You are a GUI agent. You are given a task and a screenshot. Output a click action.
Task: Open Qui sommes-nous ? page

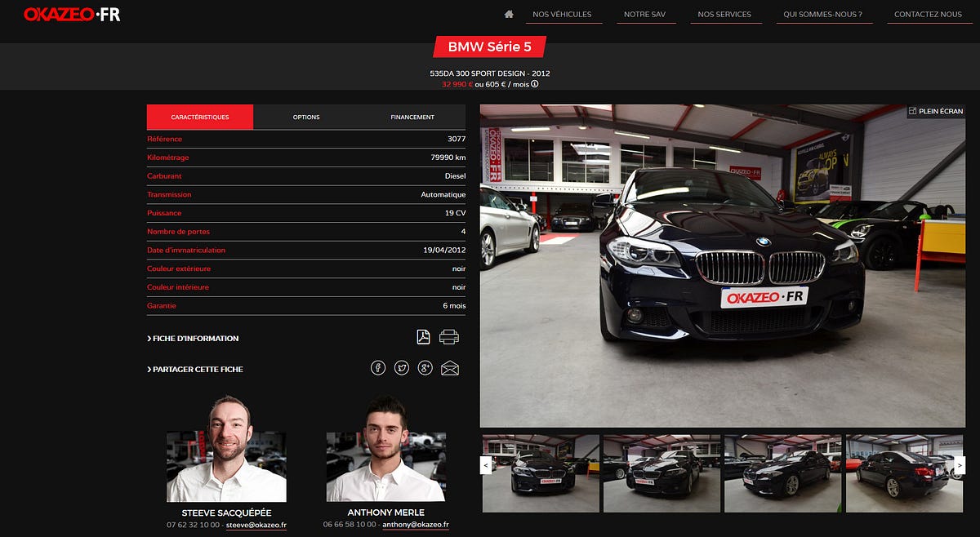pos(822,15)
